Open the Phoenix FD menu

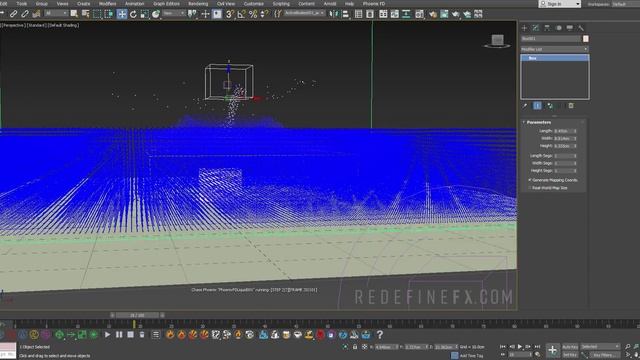[374, 4]
